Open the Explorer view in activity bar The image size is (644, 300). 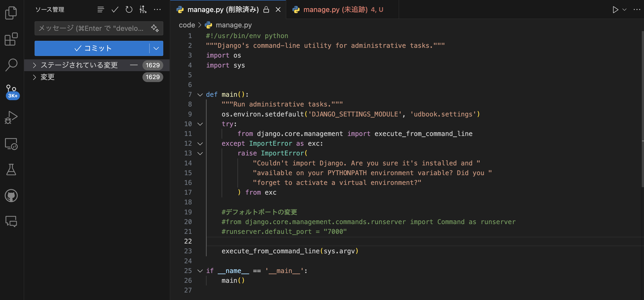click(x=11, y=12)
